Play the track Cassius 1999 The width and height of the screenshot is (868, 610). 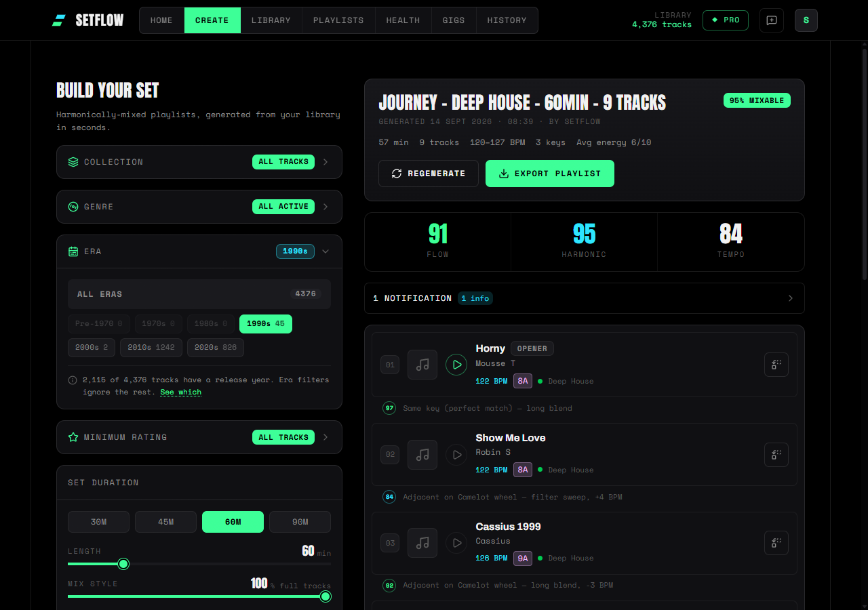456,543
